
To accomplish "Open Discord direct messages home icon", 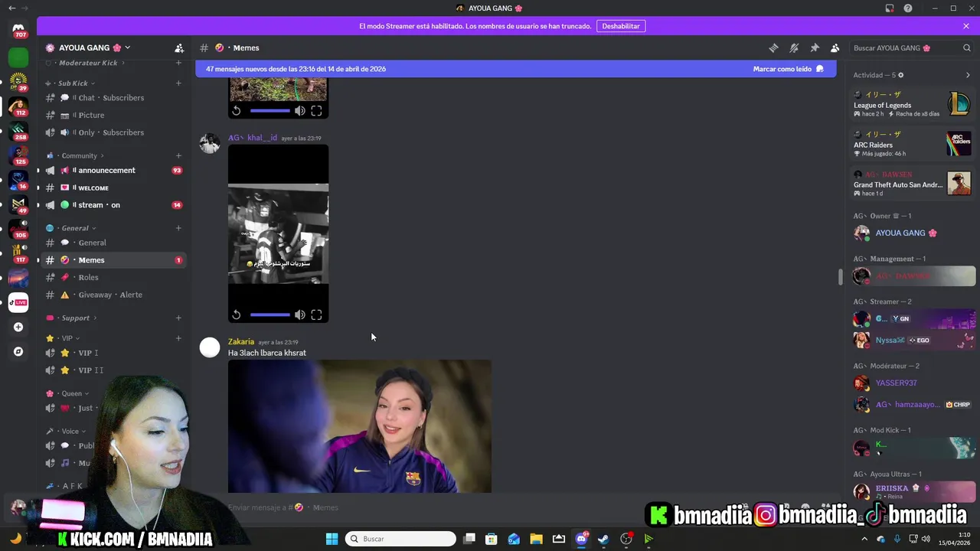I will [18, 30].
